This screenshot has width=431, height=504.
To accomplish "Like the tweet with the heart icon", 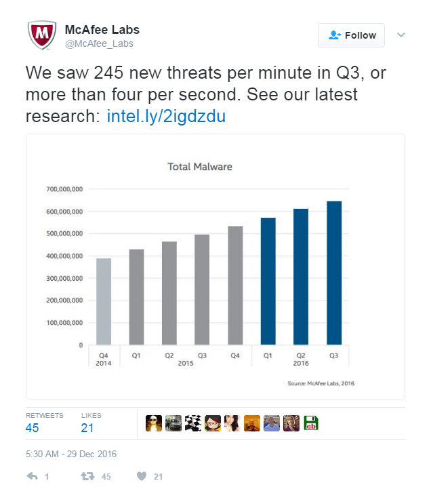I will [x=142, y=476].
